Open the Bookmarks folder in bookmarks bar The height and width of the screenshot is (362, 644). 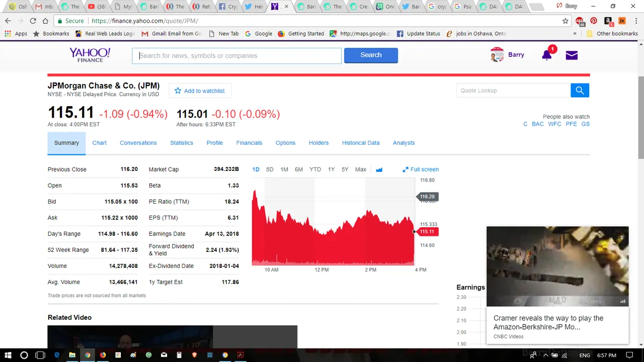(x=51, y=34)
